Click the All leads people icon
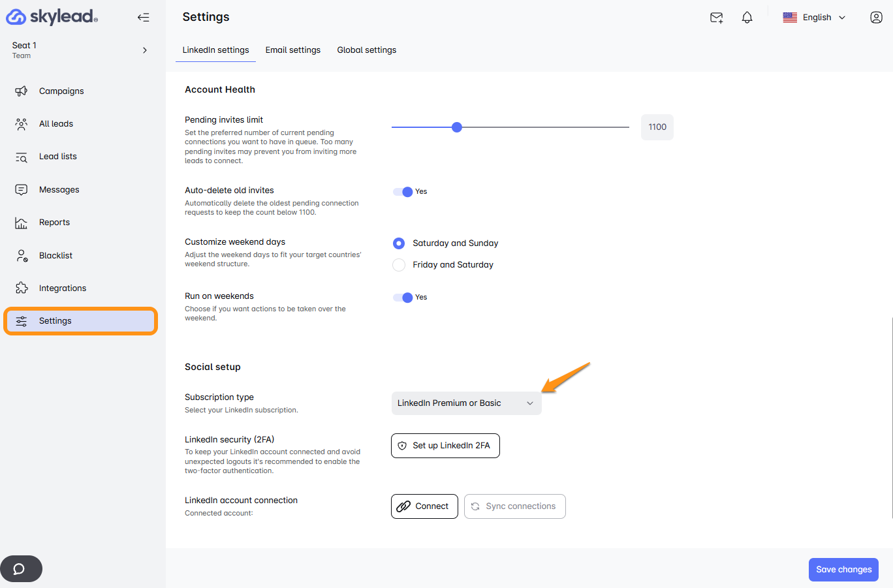This screenshot has height=588, width=893. pos(22,124)
